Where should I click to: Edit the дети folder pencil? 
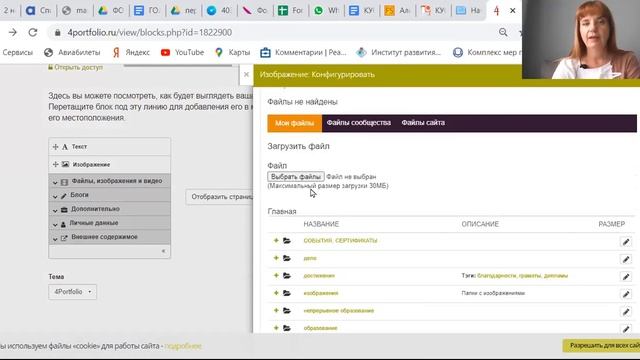(x=626, y=259)
